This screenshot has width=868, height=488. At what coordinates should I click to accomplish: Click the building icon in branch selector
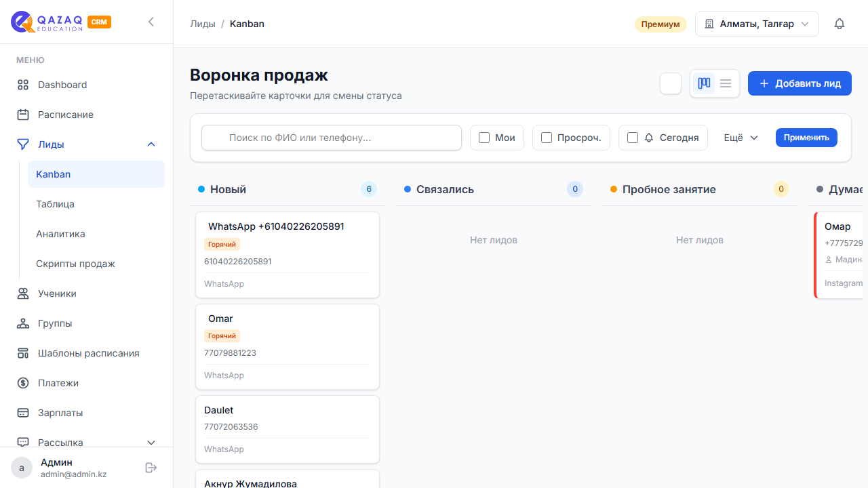(x=709, y=24)
